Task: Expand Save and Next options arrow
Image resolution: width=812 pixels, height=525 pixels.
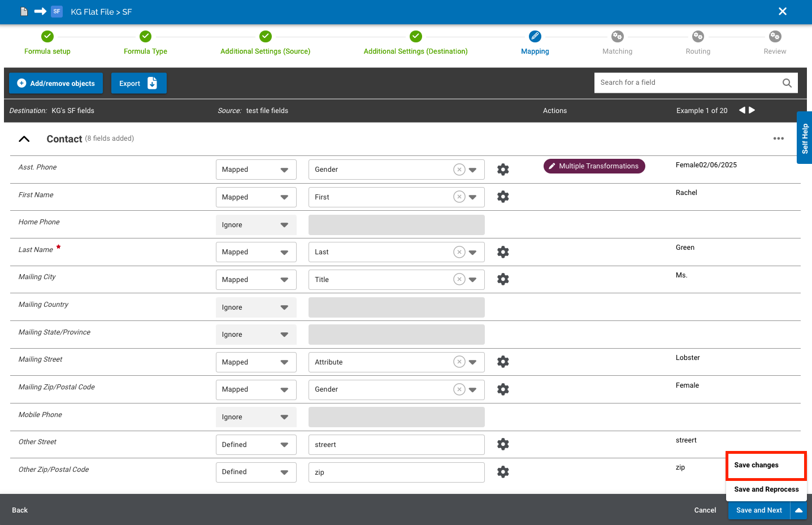Action: click(798, 510)
